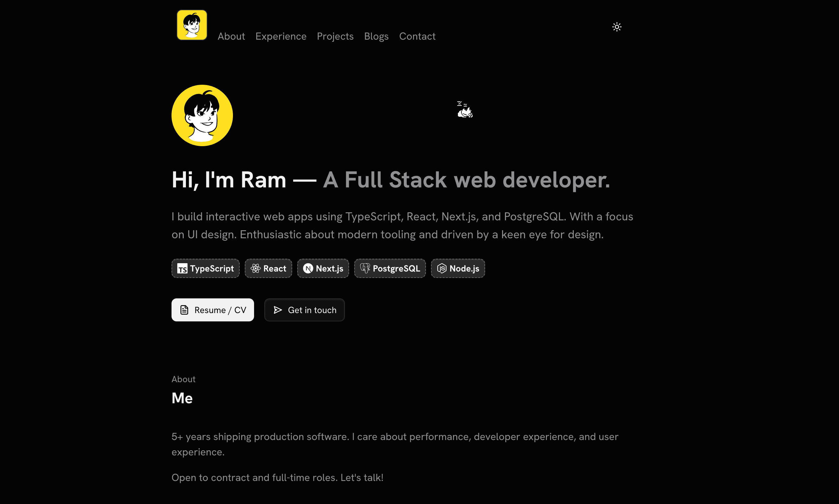Viewport: 839px width, 504px height.
Task: Click the PostgreSQL skill badge
Action: [390, 268]
